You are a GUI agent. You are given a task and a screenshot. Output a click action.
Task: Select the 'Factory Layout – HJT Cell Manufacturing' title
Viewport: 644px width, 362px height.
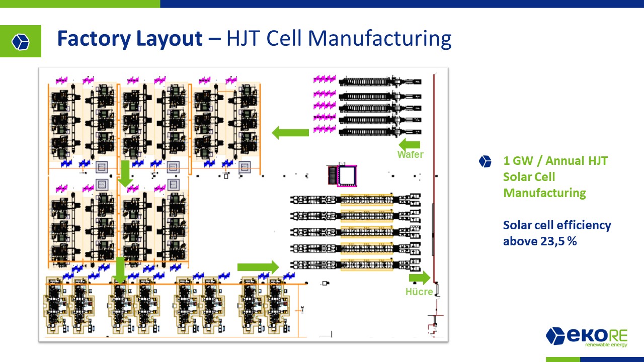click(254, 39)
